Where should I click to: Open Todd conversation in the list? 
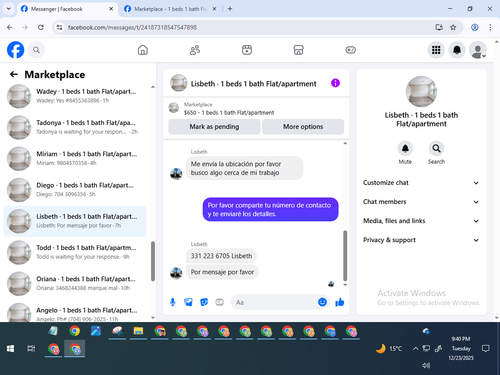75,252
